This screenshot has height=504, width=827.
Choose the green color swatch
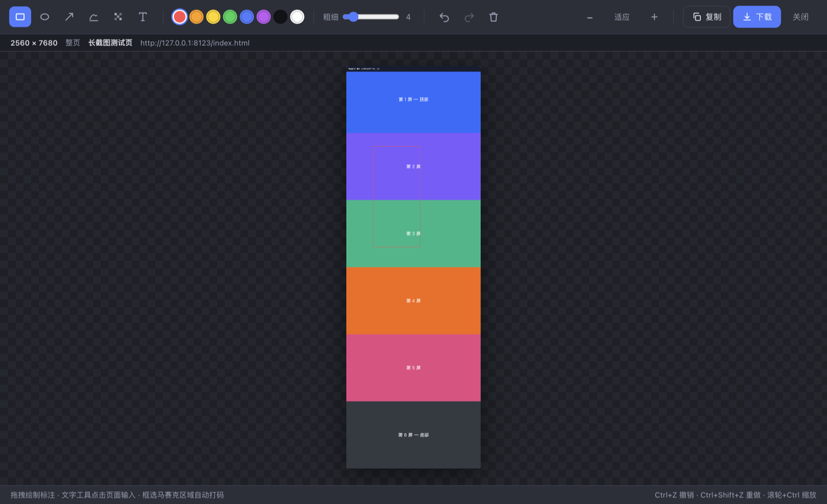pyautogui.click(x=230, y=17)
